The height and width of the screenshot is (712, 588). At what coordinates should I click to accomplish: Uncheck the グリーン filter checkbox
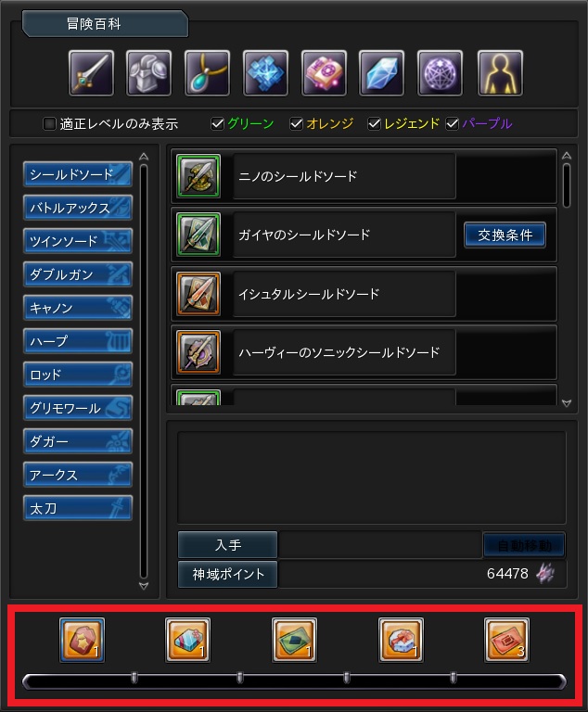[218, 123]
